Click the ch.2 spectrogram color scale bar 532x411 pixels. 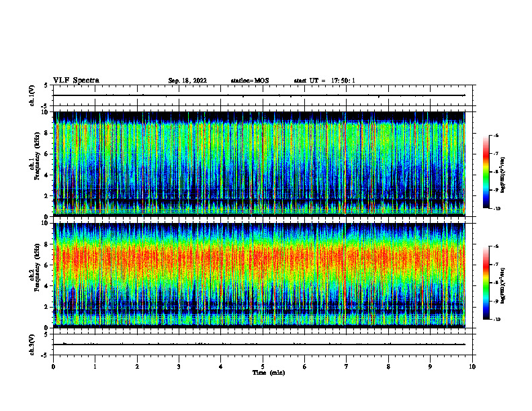486,283
